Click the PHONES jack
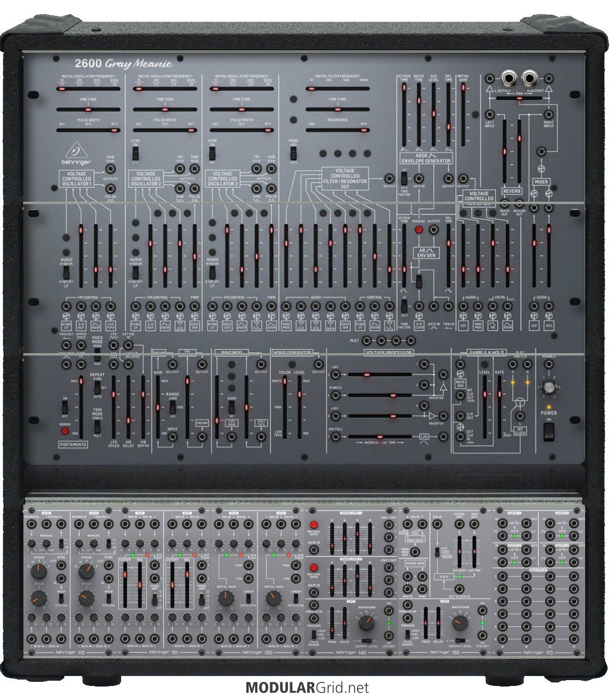The width and height of the screenshot is (615, 700). click(x=548, y=364)
